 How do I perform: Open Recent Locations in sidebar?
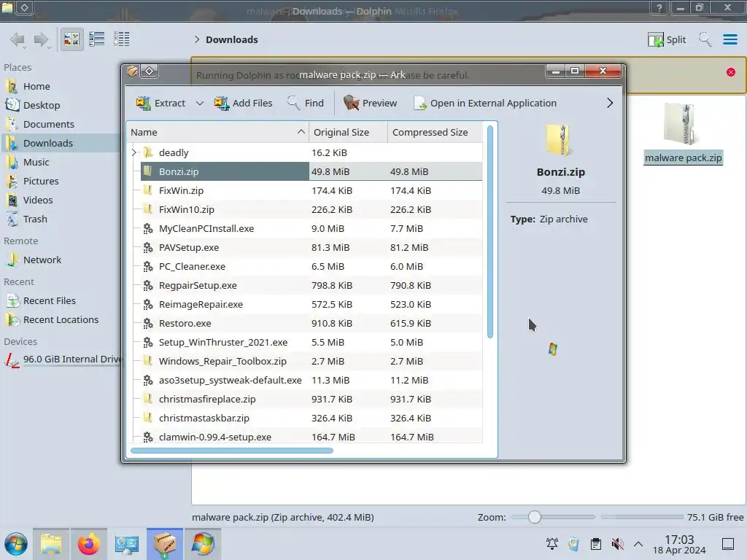[x=61, y=320]
